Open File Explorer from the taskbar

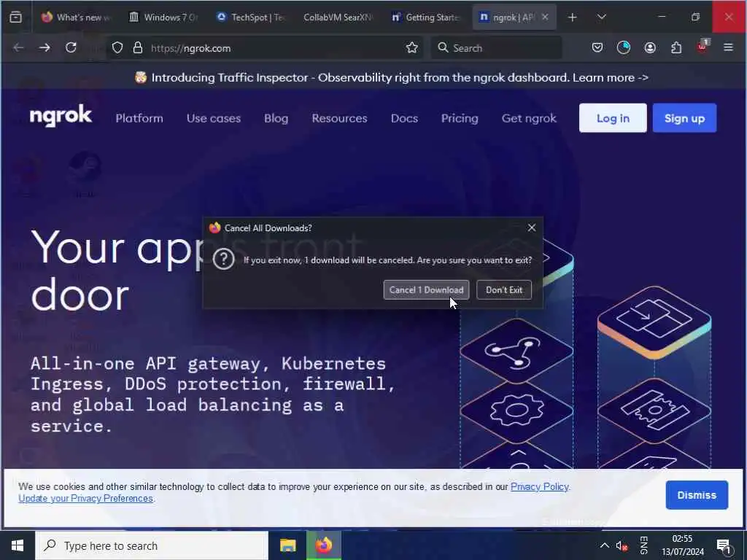pyautogui.click(x=287, y=545)
